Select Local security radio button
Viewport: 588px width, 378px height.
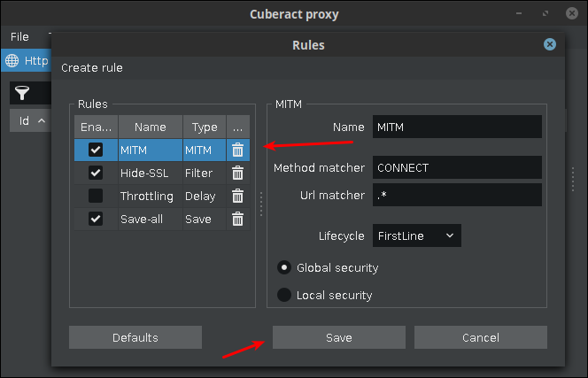tap(284, 295)
